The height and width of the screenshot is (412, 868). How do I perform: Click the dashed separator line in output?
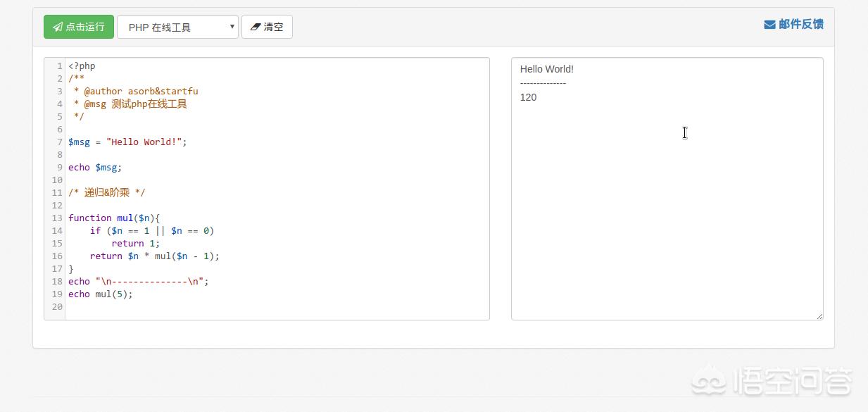543,83
